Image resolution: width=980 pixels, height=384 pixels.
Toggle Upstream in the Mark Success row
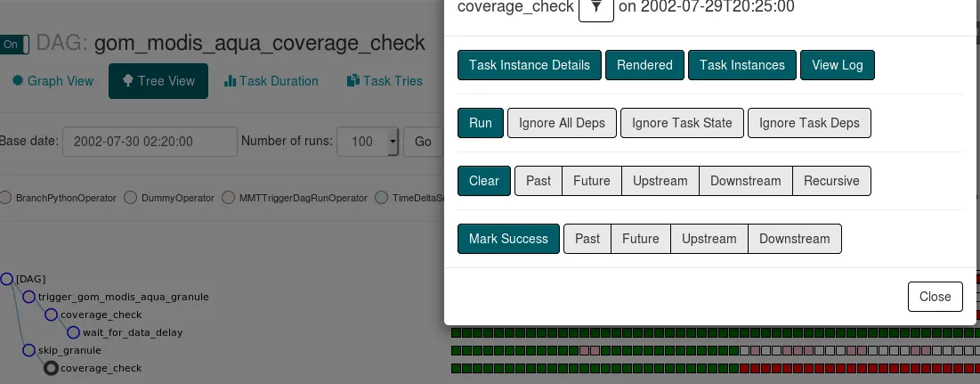(x=709, y=239)
